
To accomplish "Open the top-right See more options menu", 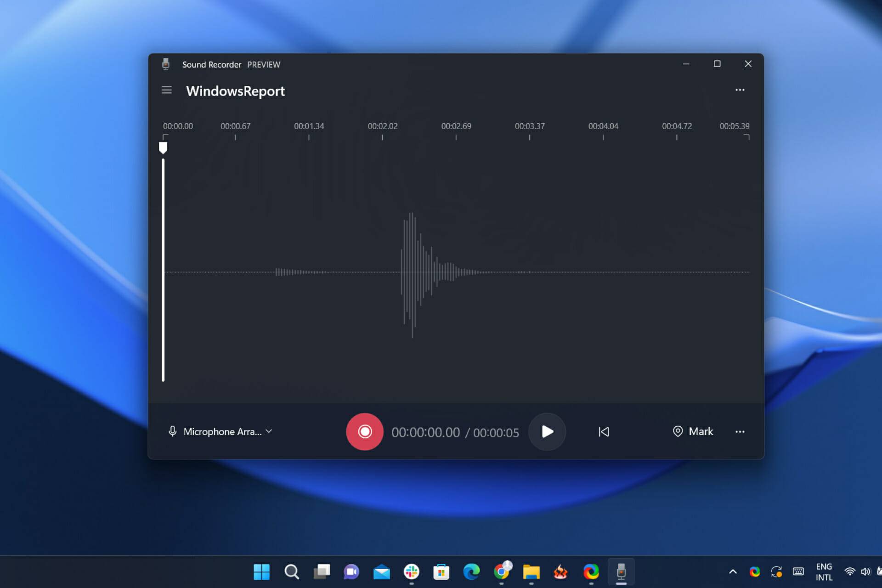I will coord(740,90).
